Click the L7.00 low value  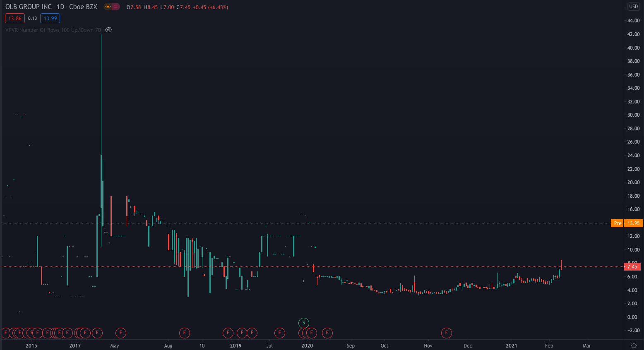coord(167,7)
